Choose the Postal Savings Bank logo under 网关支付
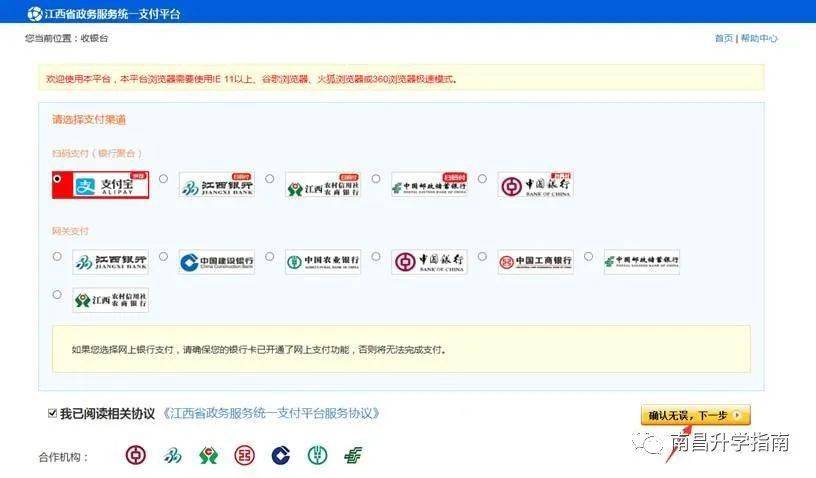 coord(641,262)
